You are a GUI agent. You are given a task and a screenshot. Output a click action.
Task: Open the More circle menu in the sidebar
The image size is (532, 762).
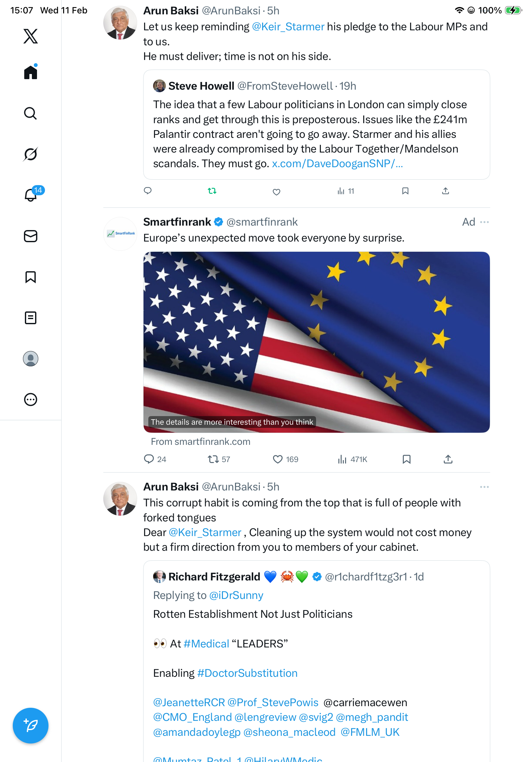pyautogui.click(x=31, y=399)
